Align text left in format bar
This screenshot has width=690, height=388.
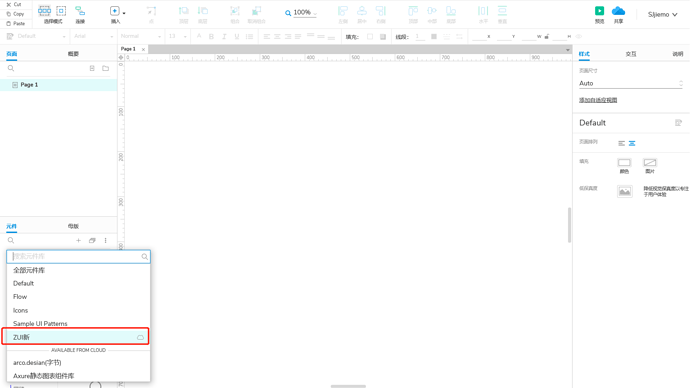click(267, 37)
